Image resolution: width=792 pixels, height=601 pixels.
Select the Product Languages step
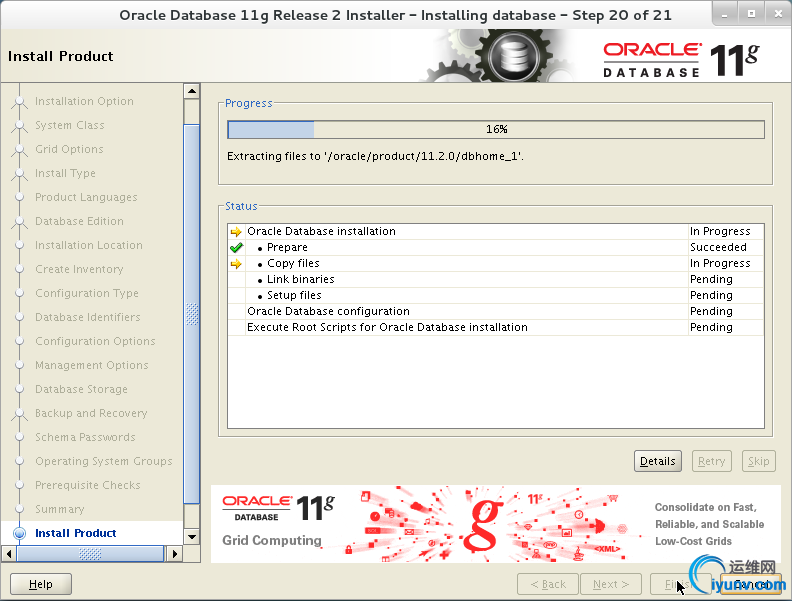click(x=86, y=197)
